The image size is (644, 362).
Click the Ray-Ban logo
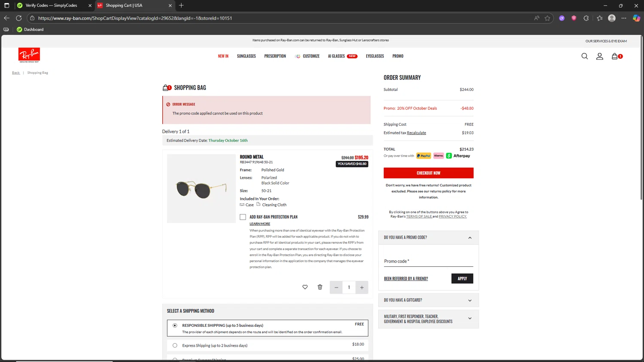click(29, 55)
